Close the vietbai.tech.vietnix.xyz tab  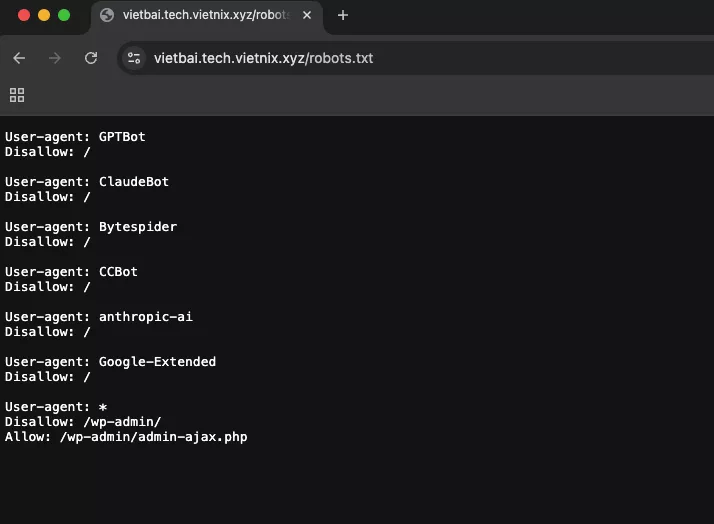(307, 15)
